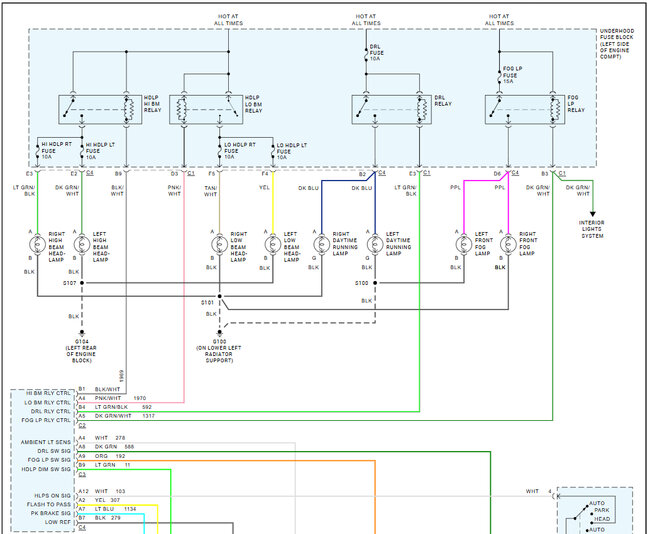Click the FLASH TO PASS label
This screenshot has width=650, height=534.
(x=49, y=505)
